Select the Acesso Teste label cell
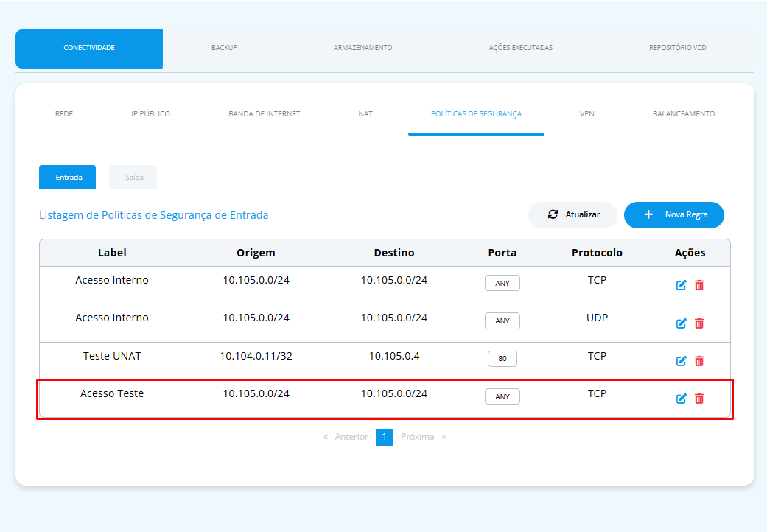The height and width of the screenshot is (532, 767). coord(112,393)
